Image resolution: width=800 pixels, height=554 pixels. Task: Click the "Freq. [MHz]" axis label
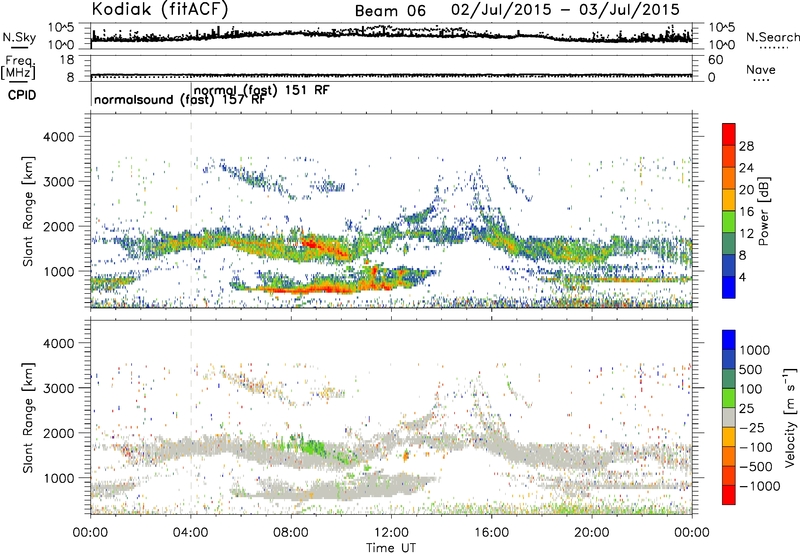[19, 67]
